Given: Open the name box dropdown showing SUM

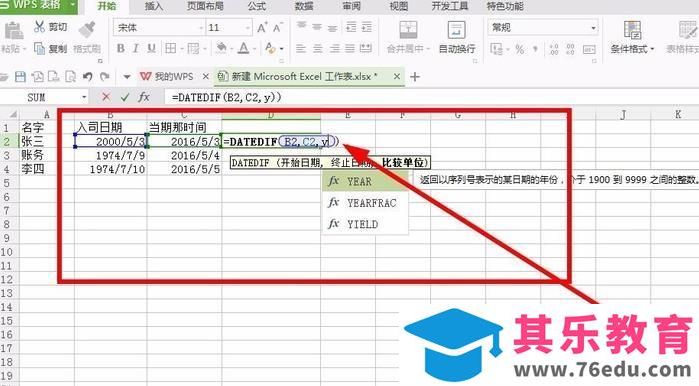Looking at the screenshot, I should 84,97.
